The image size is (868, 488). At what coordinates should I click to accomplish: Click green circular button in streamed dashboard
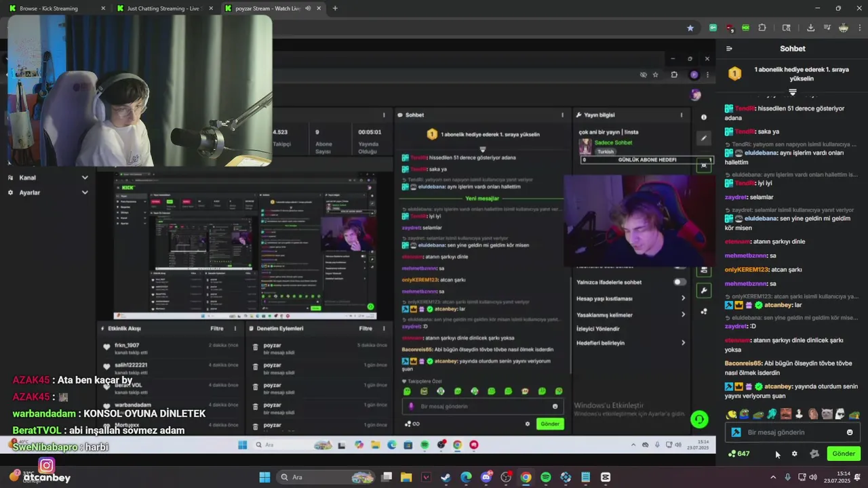tap(699, 420)
